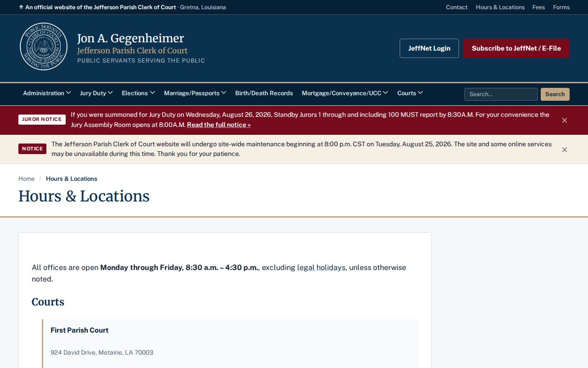
Task: Click the Courts section heading
Action: click(x=48, y=302)
